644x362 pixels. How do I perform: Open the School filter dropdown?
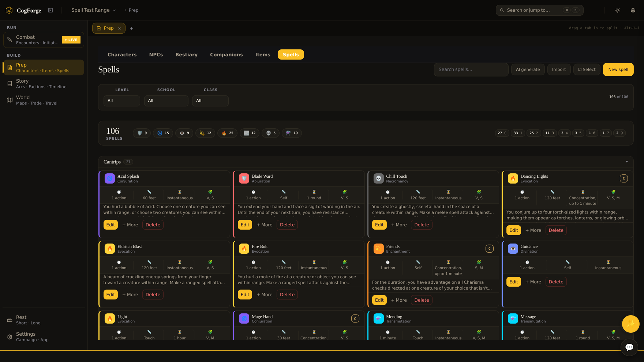coord(166,101)
